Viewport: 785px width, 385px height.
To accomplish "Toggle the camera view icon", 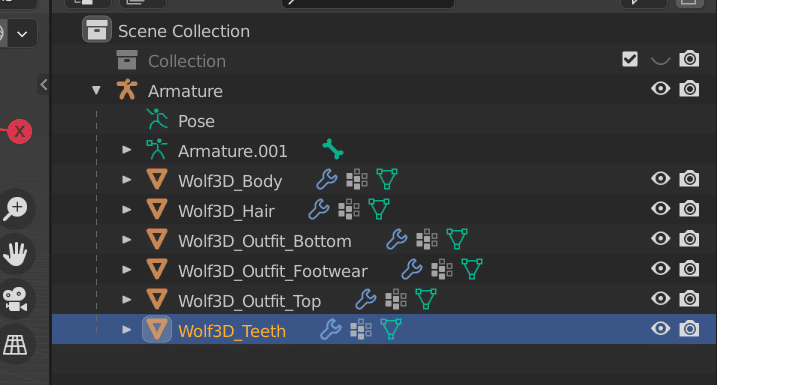I will point(16,299).
